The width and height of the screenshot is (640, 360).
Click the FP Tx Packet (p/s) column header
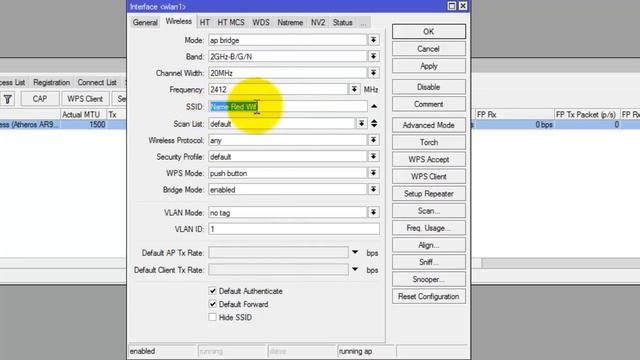point(587,115)
